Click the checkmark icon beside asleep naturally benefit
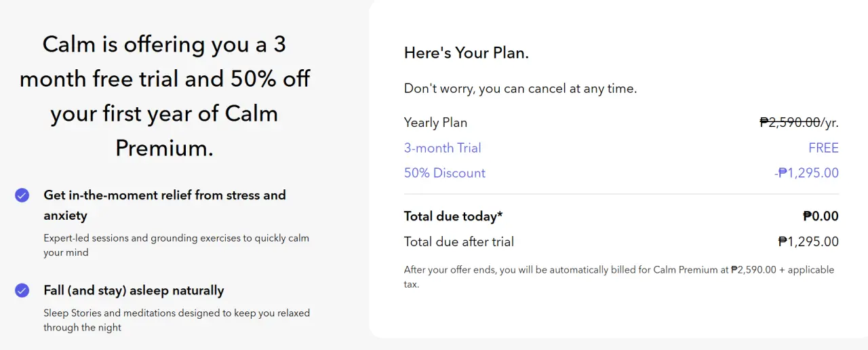 [22, 290]
